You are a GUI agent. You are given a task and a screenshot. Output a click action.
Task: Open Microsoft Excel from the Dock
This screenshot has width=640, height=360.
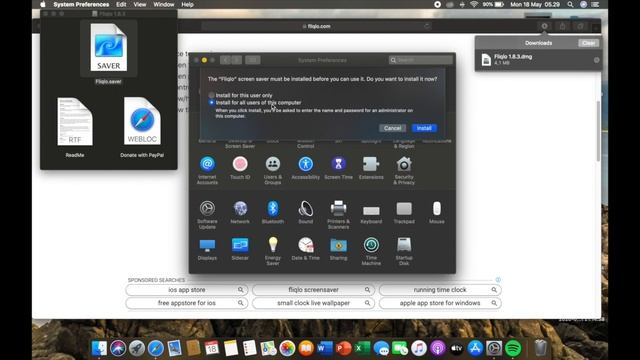pyautogui.click(x=362, y=348)
